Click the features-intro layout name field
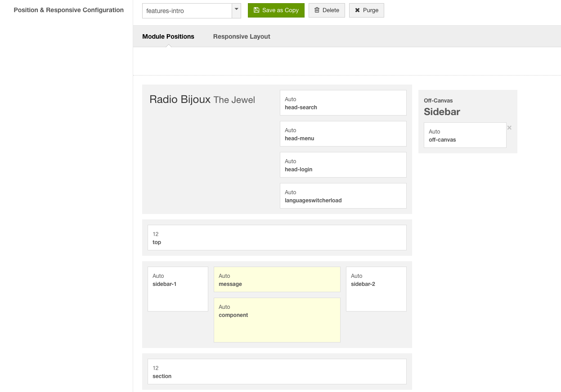This screenshot has width=561, height=392. (x=187, y=11)
